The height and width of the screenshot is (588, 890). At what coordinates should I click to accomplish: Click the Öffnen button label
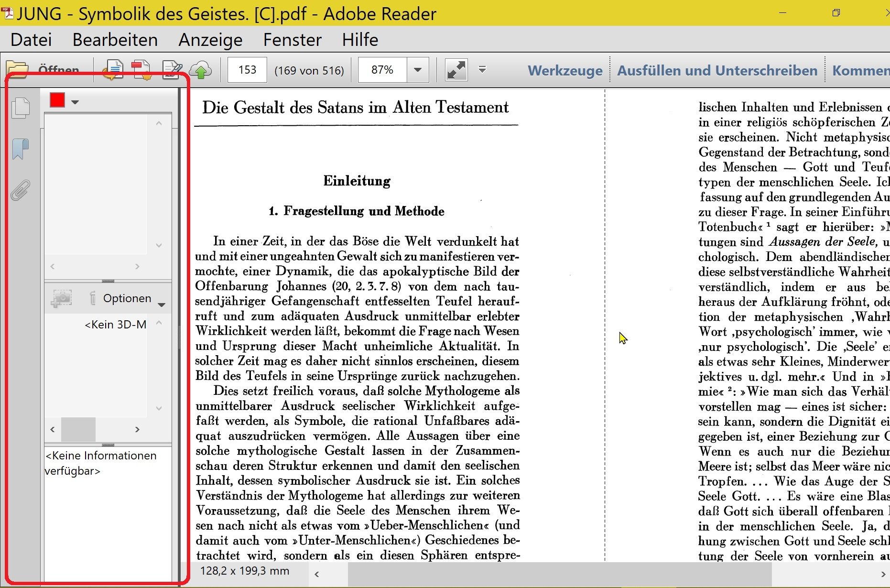click(x=58, y=70)
